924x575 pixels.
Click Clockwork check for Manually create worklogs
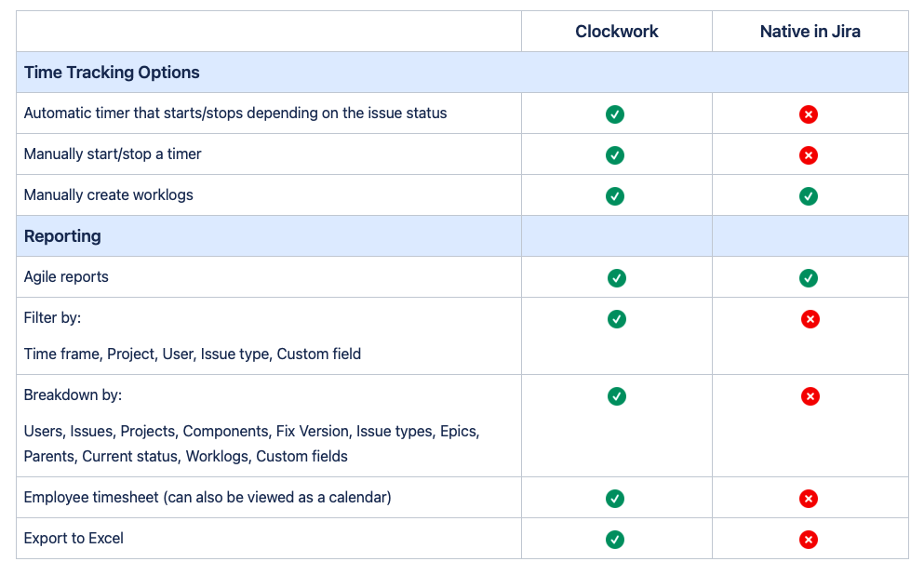click(x=615, y=196)
